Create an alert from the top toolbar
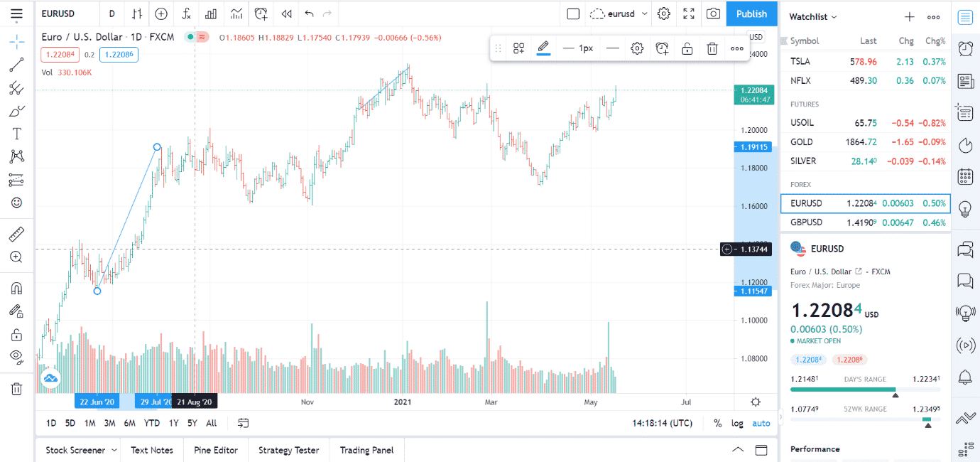980x462 pixels. (261, 14)
